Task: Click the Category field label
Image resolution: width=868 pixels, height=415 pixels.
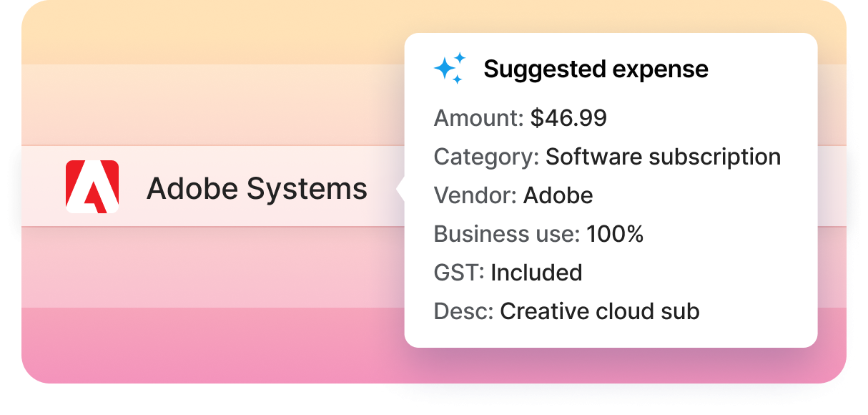Action: (486, 157)
